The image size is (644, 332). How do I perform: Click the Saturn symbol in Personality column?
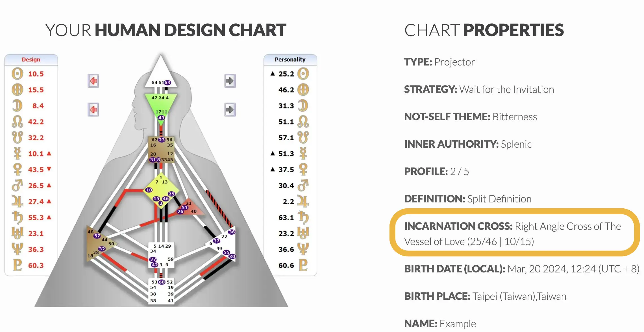tap(303, 217)
